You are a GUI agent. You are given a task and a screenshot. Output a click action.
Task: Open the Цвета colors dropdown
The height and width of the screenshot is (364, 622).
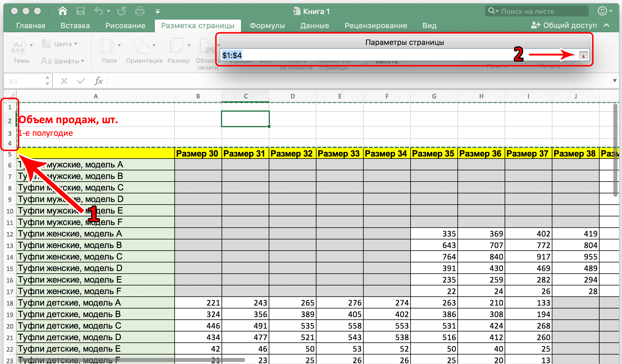click(60, 44)
